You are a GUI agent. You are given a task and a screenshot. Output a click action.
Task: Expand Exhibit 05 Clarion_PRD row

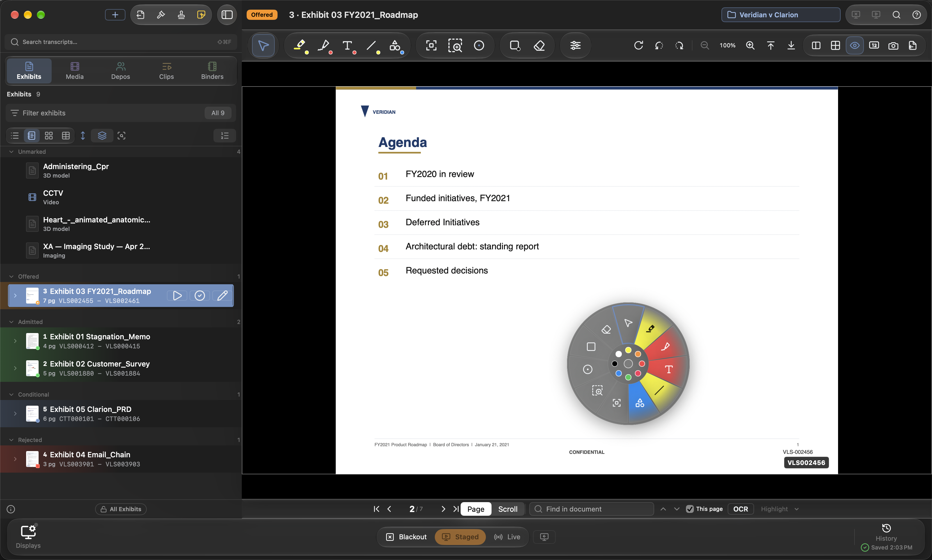point(15,414)
